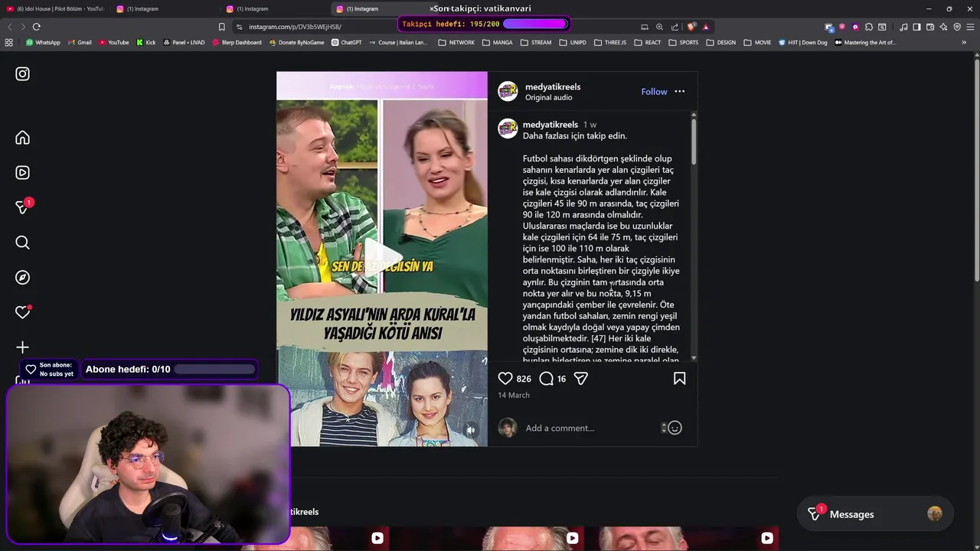Viewport: 980px width, 551px height.
Task: Open Brave Rewards triangle icon
Action: click(706, 27)
